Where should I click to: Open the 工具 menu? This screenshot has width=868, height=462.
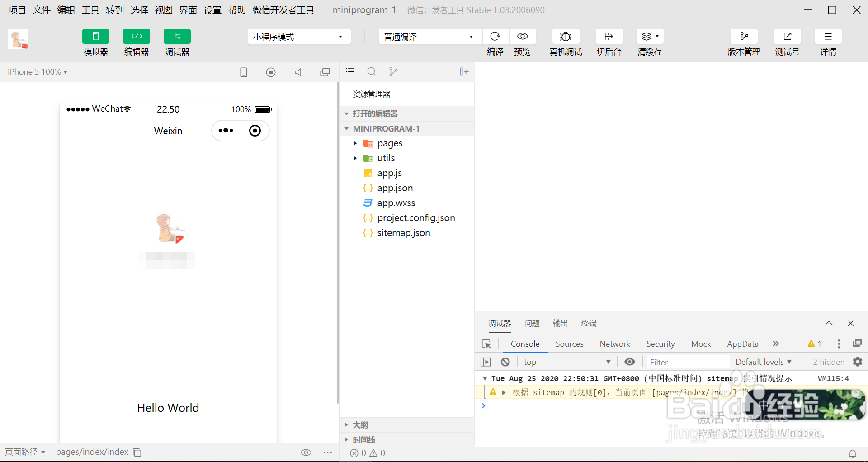(90, 10)
